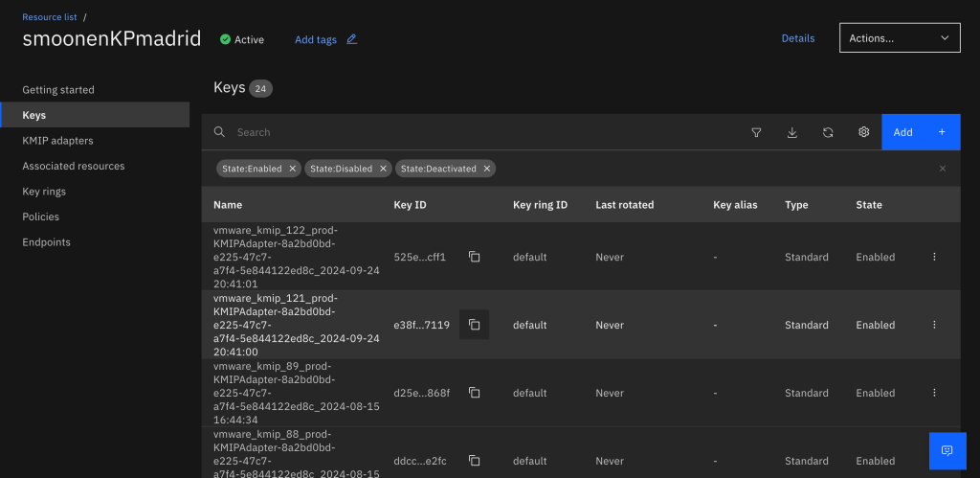Clear all filters in filter bar
Screen dimensions: 980x478
pos(942,169)
